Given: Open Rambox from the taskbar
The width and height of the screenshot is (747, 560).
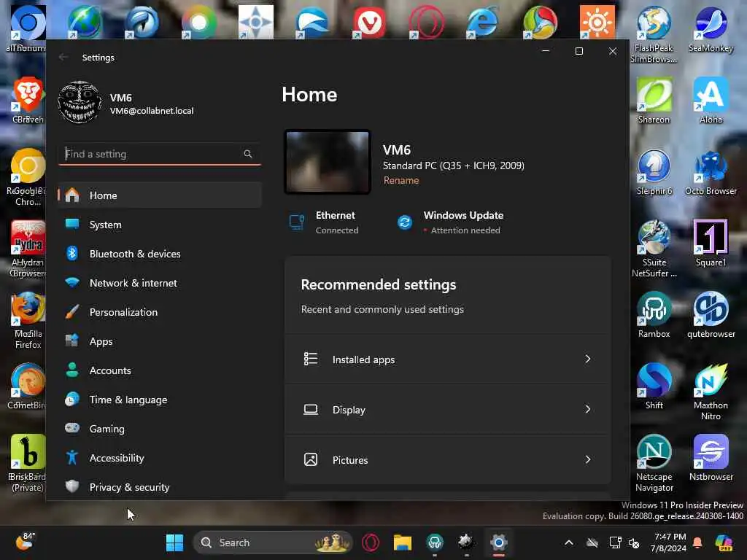Looking at the screenshot, I should [434, 542].
